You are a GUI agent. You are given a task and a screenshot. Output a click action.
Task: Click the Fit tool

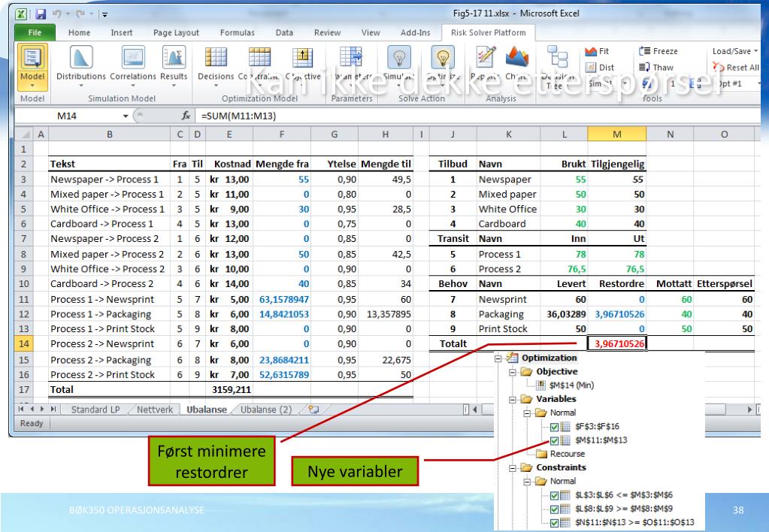pos(597,51)
